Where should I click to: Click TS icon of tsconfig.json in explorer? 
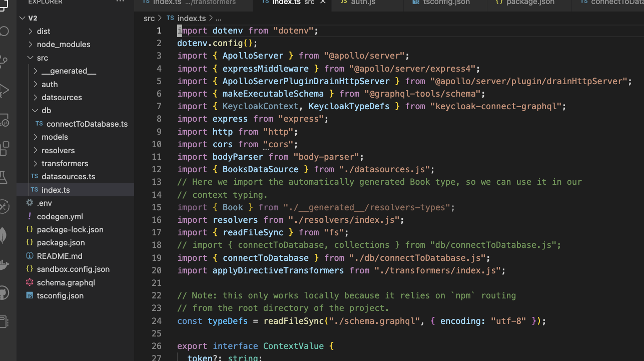(x=30, y=295)
